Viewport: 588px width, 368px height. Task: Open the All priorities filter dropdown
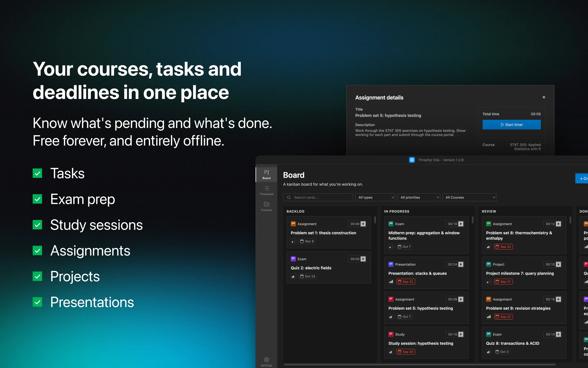[x=419, y=197]
